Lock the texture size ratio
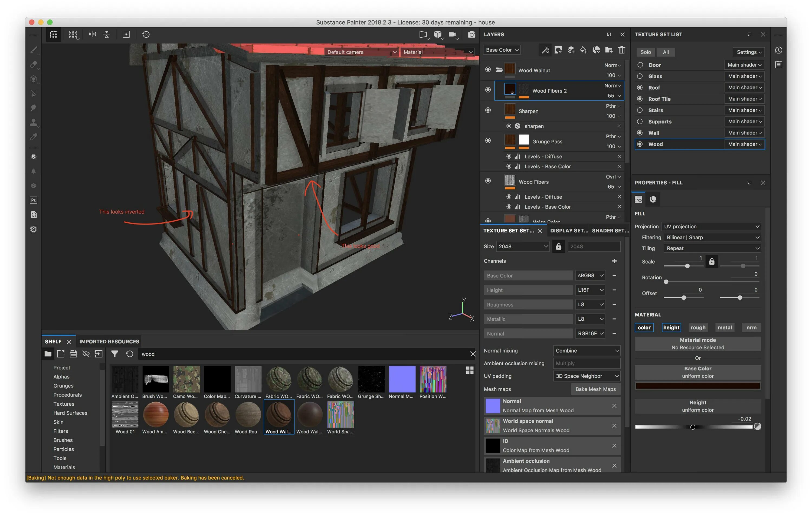 coord(558,247)
